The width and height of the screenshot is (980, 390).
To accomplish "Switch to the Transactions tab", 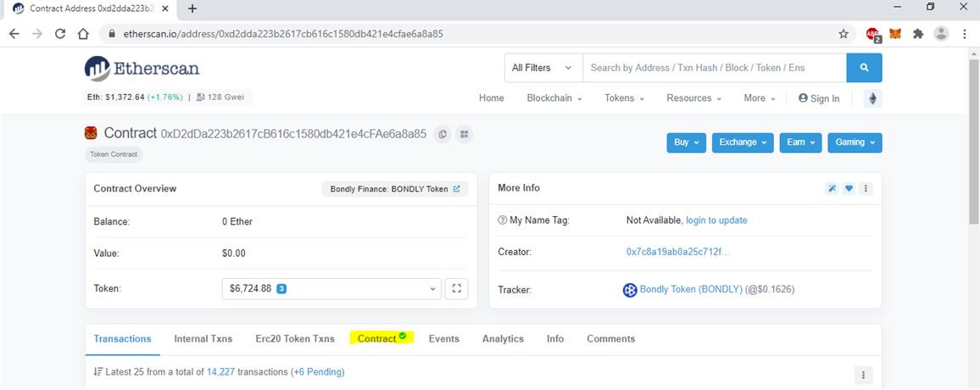I will pos(122,339).
